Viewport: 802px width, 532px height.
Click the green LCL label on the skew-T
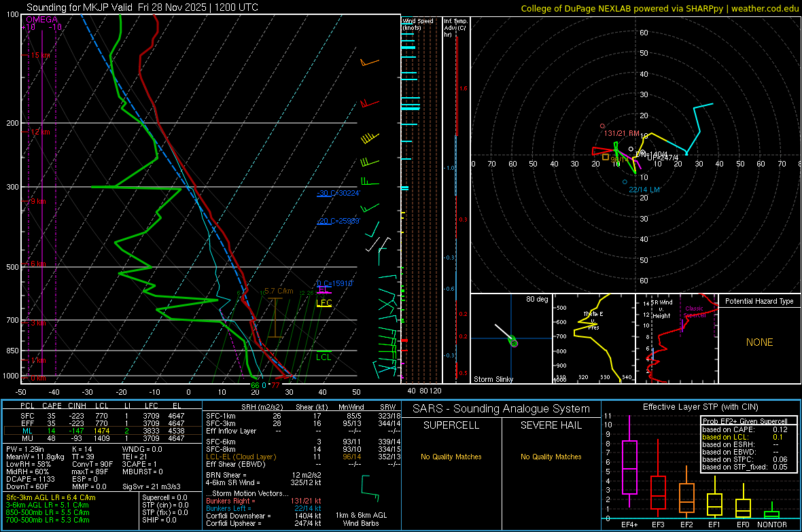click(x=324, y=357)
